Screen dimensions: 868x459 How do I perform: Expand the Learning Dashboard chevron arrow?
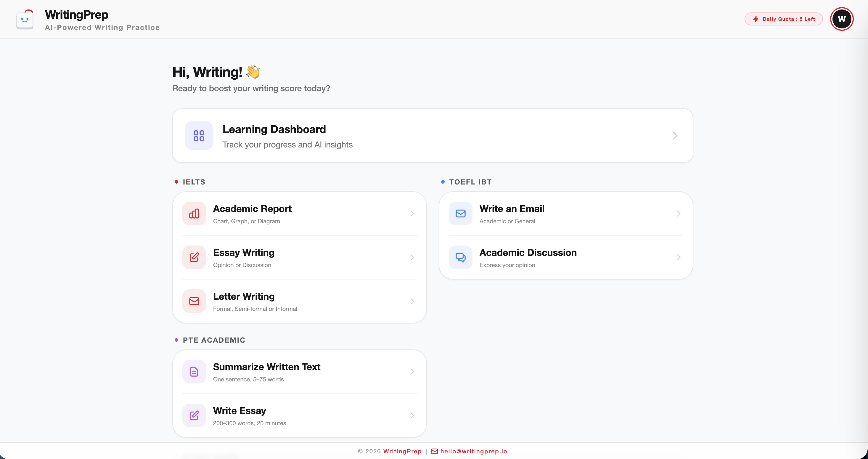coord(675,135)
